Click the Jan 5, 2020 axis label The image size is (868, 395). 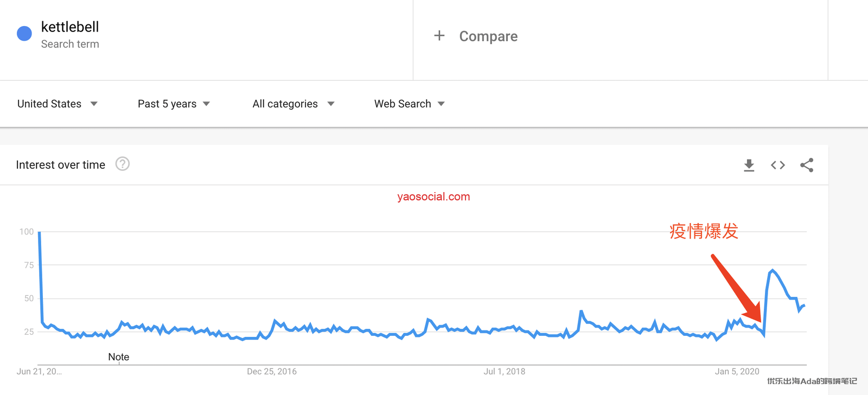[737, 372]
